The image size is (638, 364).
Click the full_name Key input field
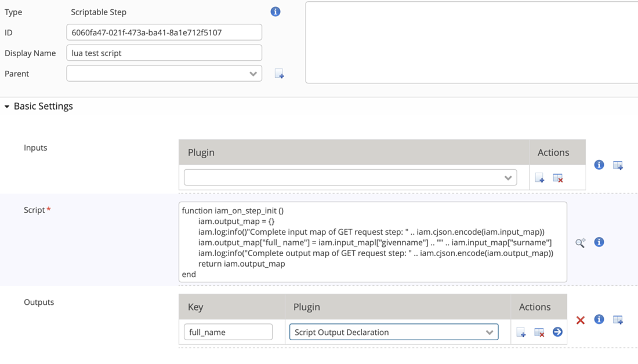[228, 332]
